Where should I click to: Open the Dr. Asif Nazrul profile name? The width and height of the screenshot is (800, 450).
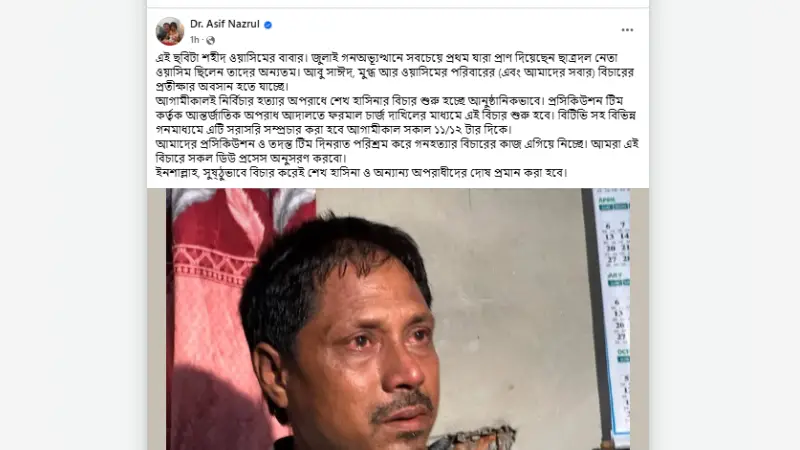pyautogui.click(x=224, y=24)
